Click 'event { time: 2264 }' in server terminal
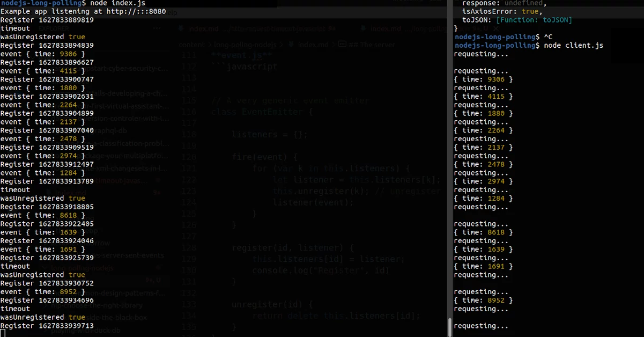The height and width of the screenshot is (337, 644). click(43, 105)
